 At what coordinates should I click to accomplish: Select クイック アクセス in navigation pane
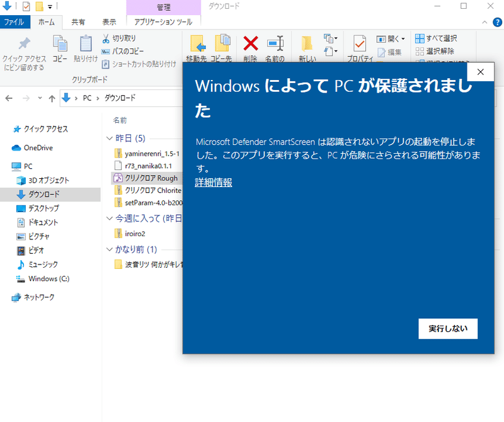click(40, 129)
